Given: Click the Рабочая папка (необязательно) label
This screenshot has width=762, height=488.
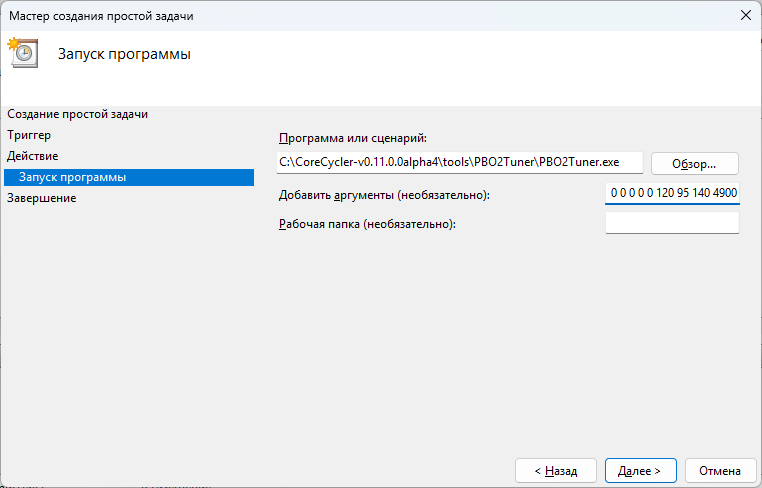Looking at the screenshot, I should (367, 224).
